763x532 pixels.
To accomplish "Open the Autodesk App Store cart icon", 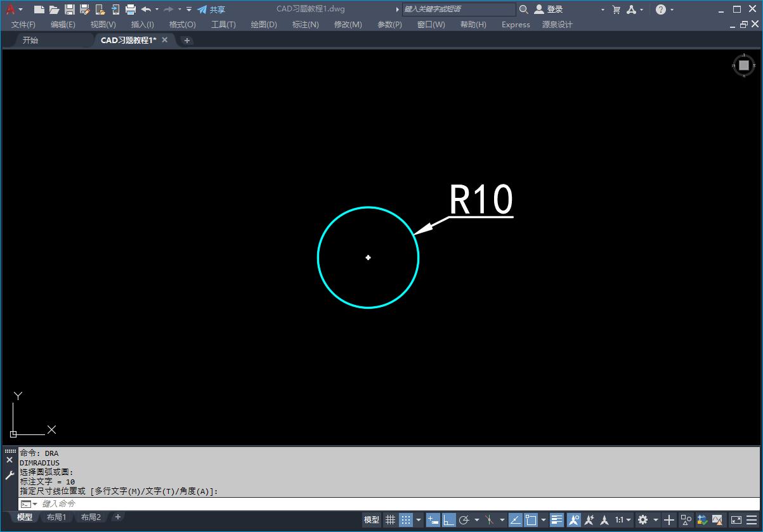I will point(616,10).
